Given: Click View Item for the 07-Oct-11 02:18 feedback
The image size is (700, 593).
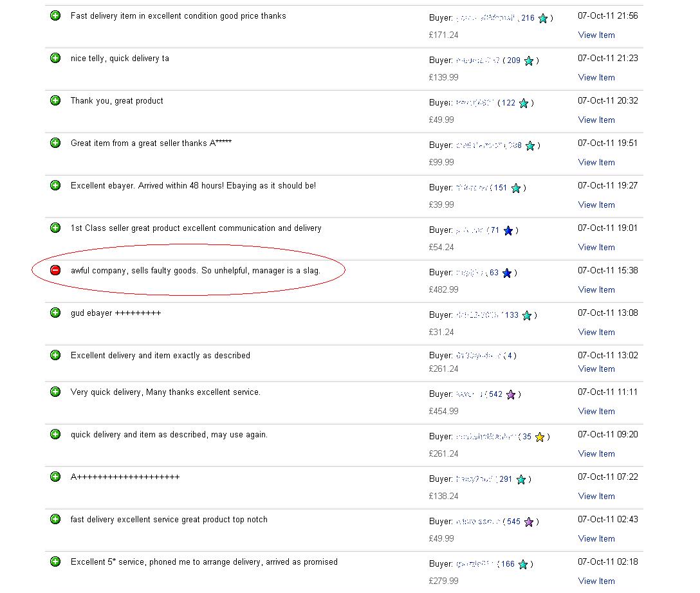Looking at the screenshot, I should 596,581.
